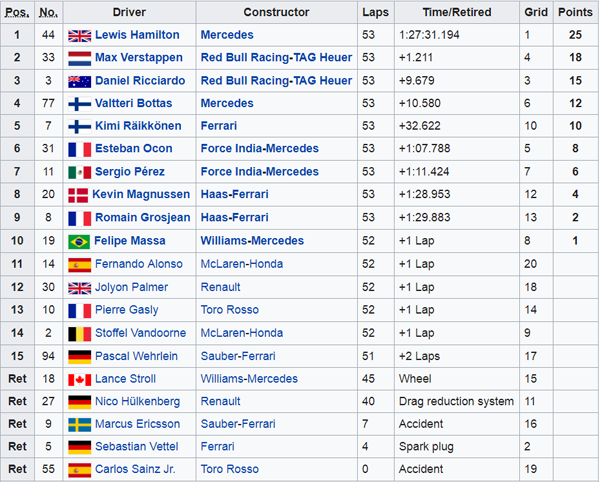Open McLaren-Honda link in Alonso's row

pyautogui.click(x=242, y=264)
